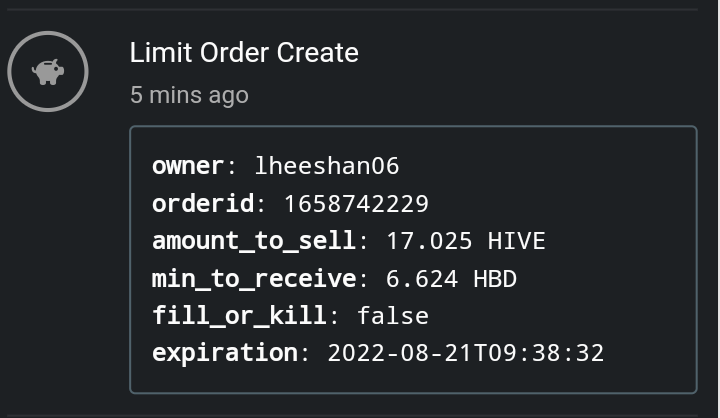Click the 5 mins ago timestamp
720x418 pixels.
[189, 95]
